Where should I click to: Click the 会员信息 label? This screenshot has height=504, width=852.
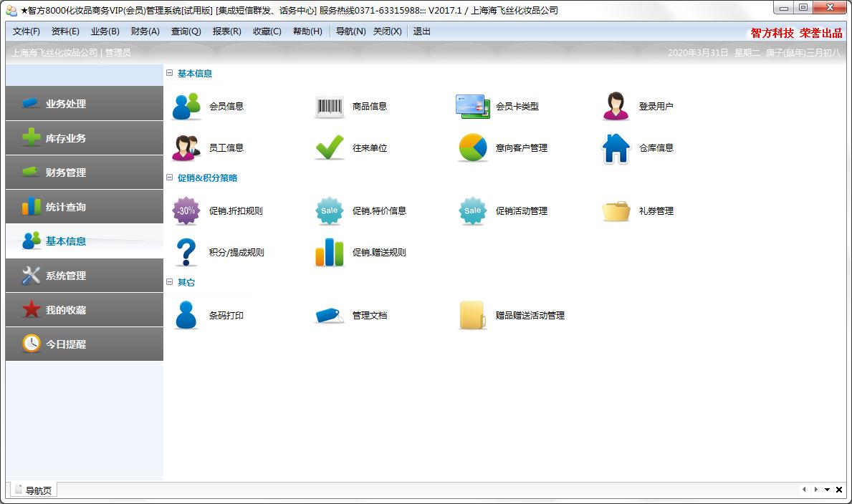226,107
